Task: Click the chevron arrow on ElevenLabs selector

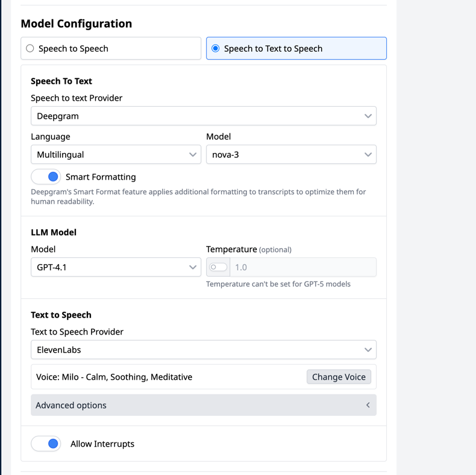Action: click(x=368, y=350)
